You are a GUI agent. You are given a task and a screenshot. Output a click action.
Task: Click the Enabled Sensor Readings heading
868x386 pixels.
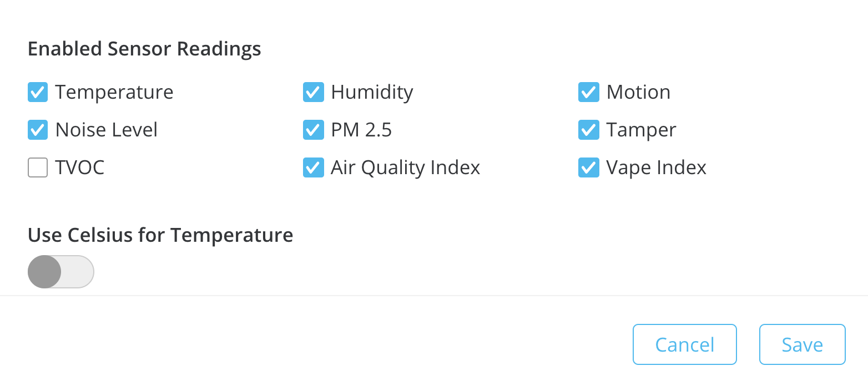tap(144, 49)
